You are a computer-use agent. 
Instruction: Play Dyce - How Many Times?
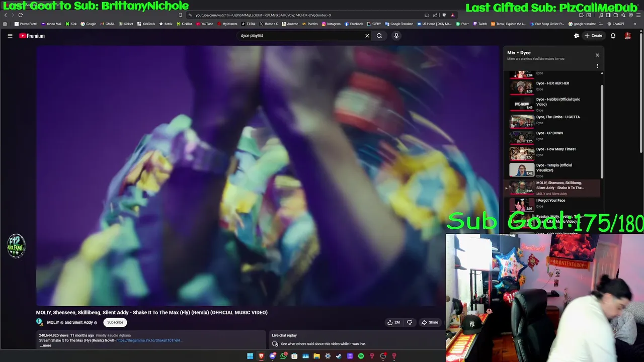552,152
